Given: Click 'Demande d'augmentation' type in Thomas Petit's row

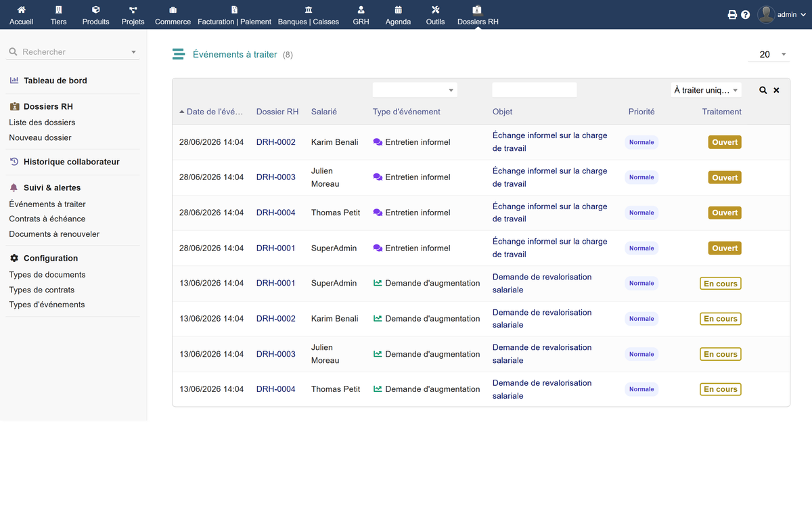Looking at the screenshot, I should pyautogui.click(x=432, y=389).
